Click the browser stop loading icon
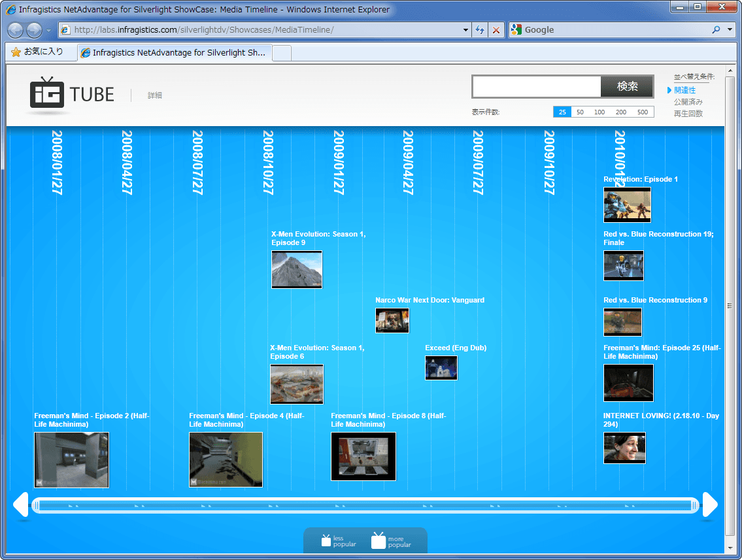The image size is (742, 560). point(496,30)
